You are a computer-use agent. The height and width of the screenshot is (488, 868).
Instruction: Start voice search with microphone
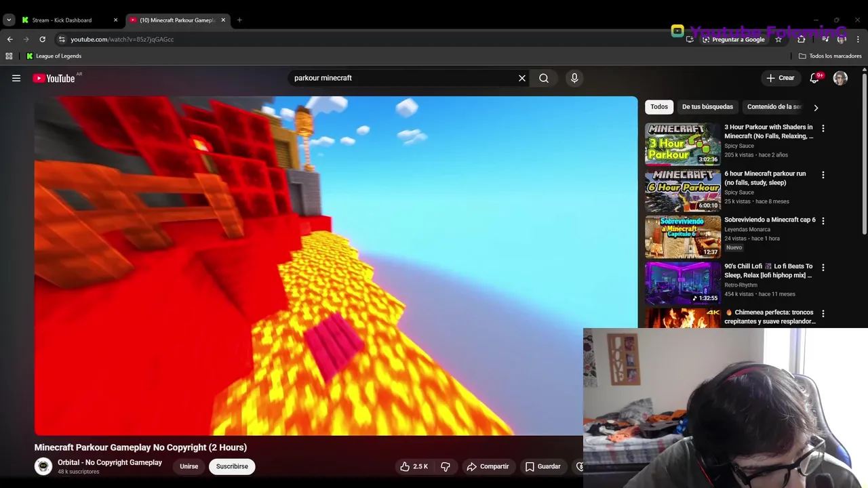tap(574, 78)
